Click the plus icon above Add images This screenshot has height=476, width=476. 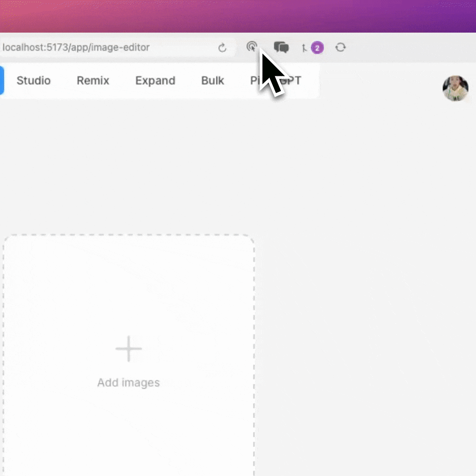(128, 349)
